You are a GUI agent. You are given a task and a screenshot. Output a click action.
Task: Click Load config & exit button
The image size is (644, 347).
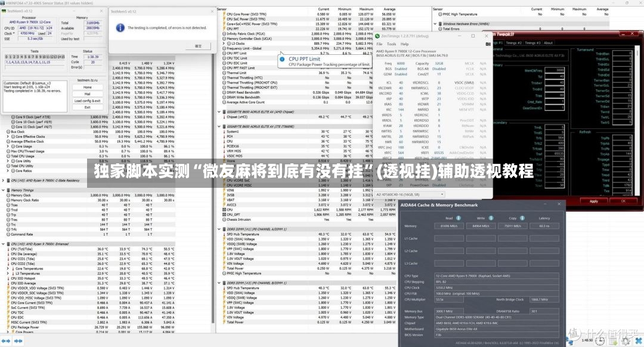pos(88,101)
